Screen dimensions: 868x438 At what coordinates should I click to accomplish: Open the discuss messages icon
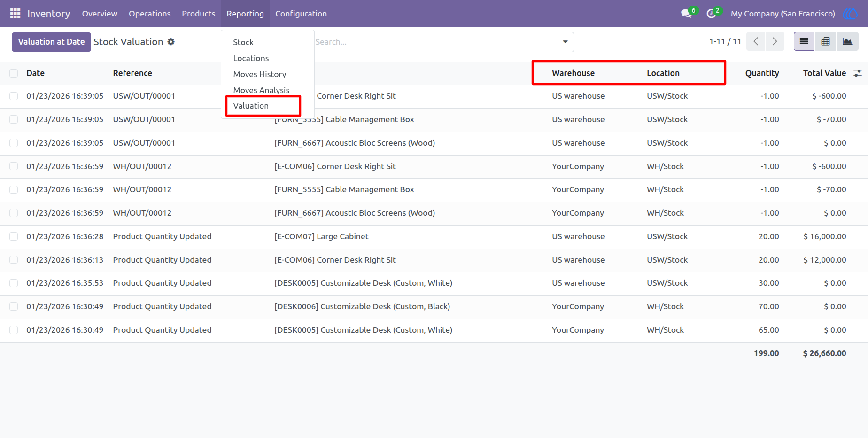click(687, 14)
